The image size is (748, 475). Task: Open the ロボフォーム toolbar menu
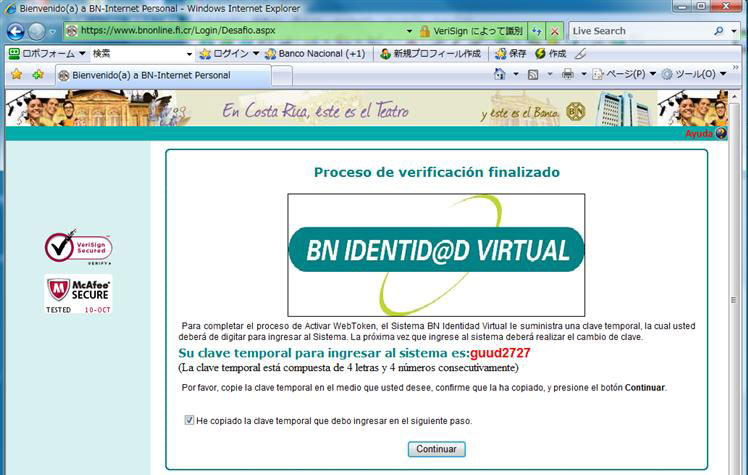47,53
